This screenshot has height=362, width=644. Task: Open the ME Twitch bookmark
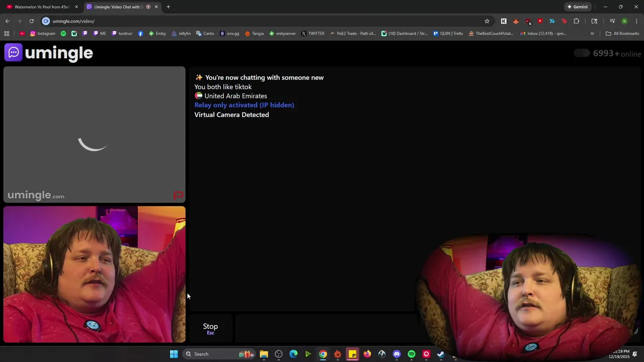coord(100,34)
